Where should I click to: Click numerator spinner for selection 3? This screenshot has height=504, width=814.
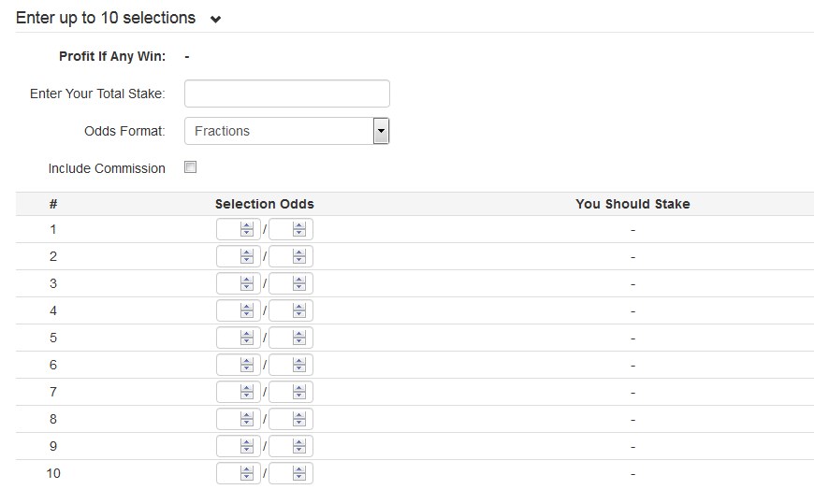pyautogui.click(x=247, y=283)
